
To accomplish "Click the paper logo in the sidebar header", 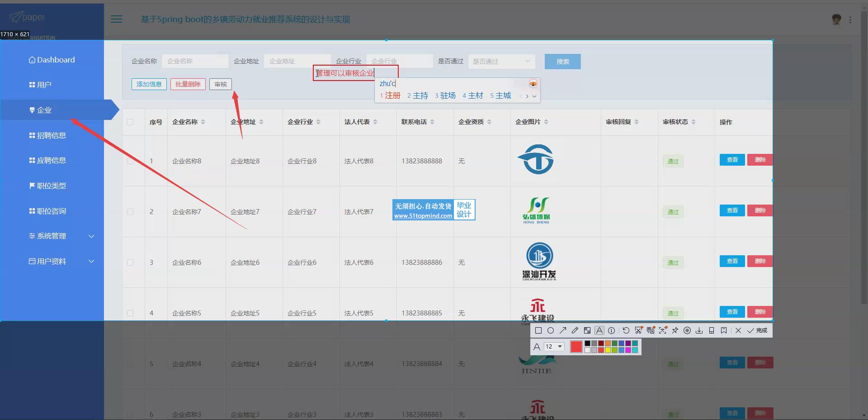I will click(27, 17).
